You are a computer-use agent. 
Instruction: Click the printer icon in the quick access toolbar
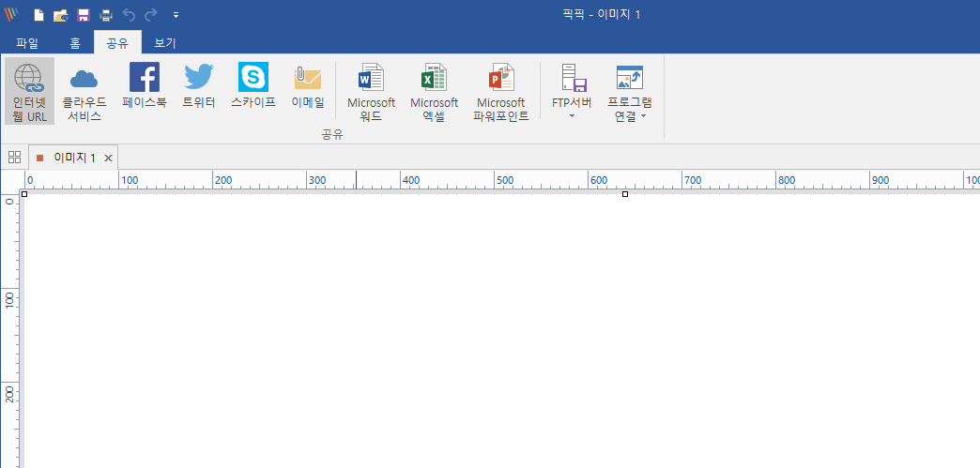[106, 14]
